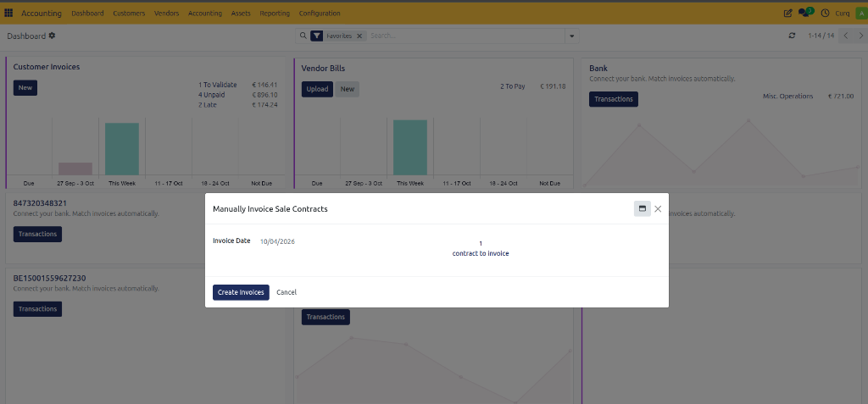
Task: Open the search options dropdown arrow
Action: [x=572, y=36]
